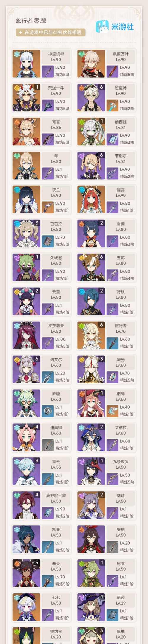Select 夜兰's Hydro element icon
The height and width of the screenshot is (644, 148).
click(16, 189)
